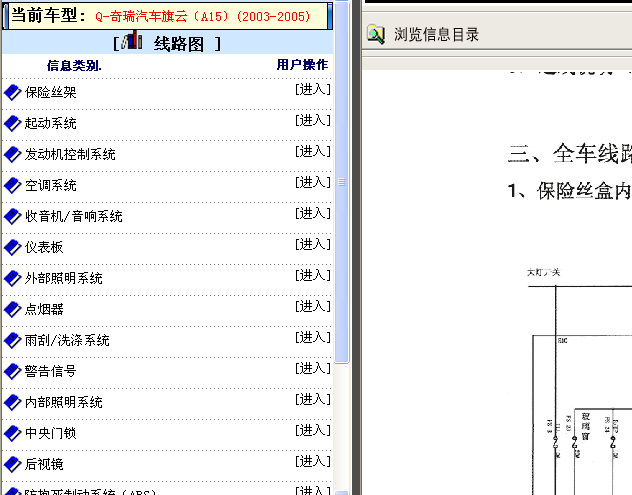632x495 pixels.
Task: Click the category list vertical scrollbar thumb
Action: 341,182
